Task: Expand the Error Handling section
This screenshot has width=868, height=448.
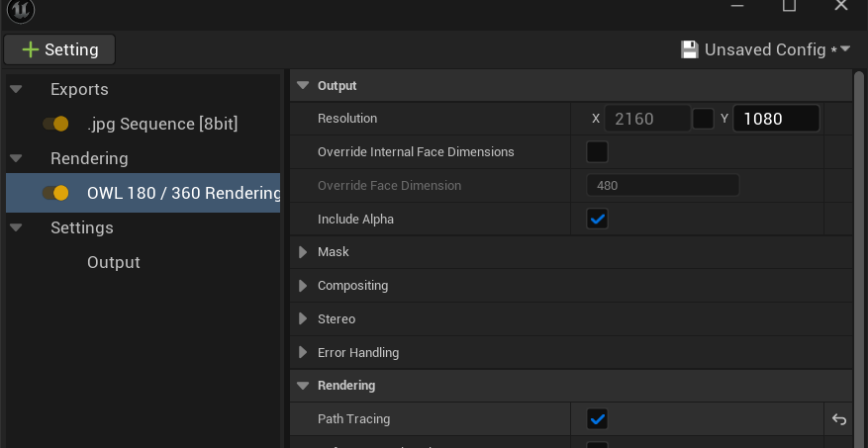Action: coord(303,353)
